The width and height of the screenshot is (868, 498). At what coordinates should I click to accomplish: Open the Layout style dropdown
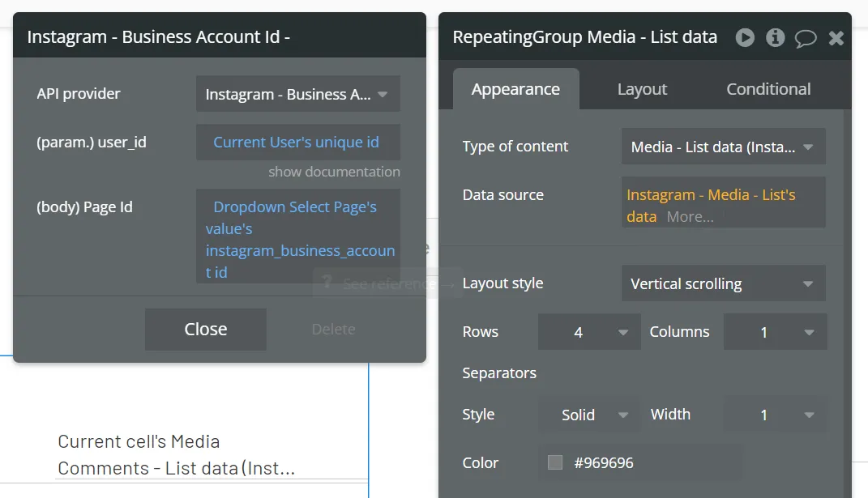point(724,283)
